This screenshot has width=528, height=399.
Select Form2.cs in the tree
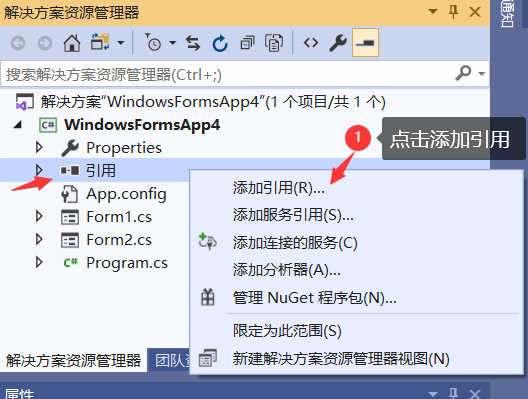(x=119, y=240)
